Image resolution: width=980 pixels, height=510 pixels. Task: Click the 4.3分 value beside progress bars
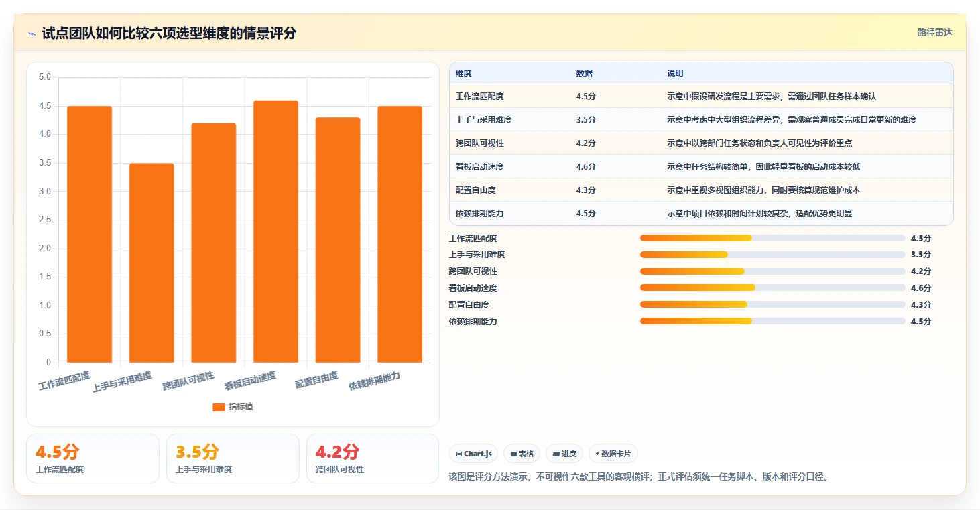pyautogui.click(x=921, y=305)
